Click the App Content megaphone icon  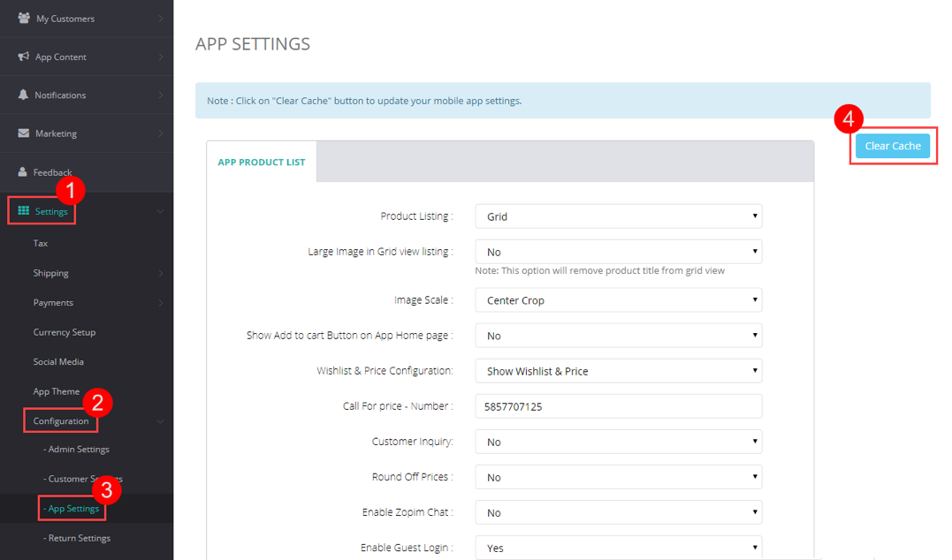[x=24, y=57]
